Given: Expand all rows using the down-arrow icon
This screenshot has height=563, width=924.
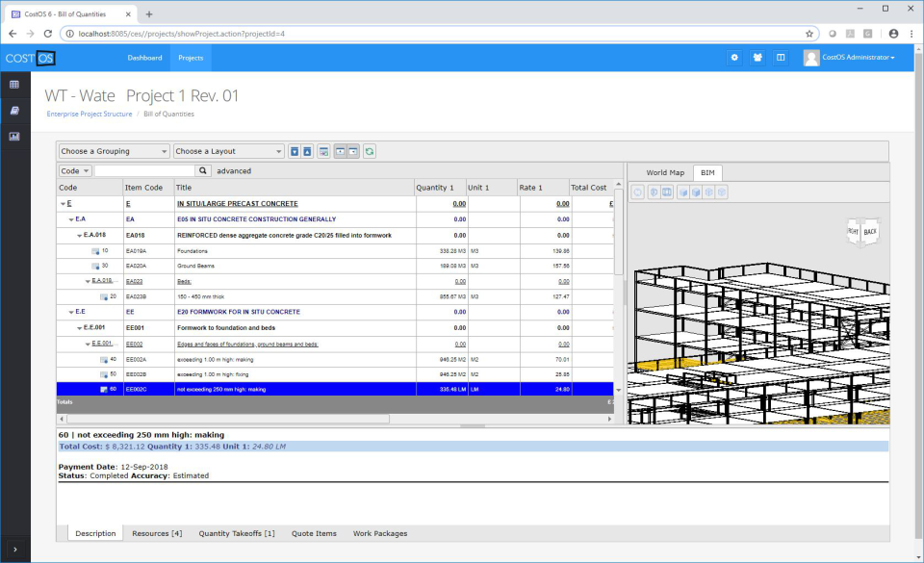Looking at the screenshot, I should click(x=294, y=151).
